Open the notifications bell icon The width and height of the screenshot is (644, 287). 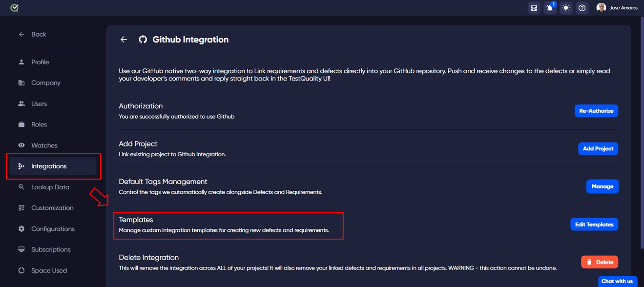click(550, 8)
